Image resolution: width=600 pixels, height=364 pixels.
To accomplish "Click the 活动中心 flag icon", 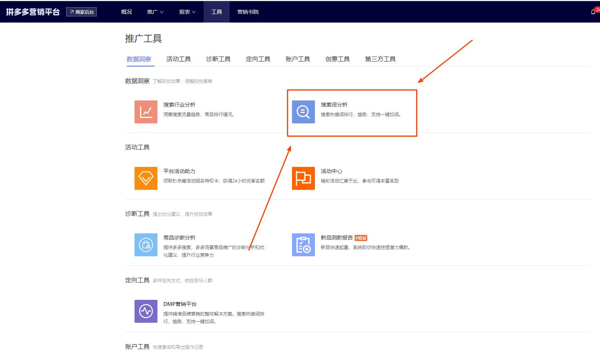I will [x=303, y=178].
